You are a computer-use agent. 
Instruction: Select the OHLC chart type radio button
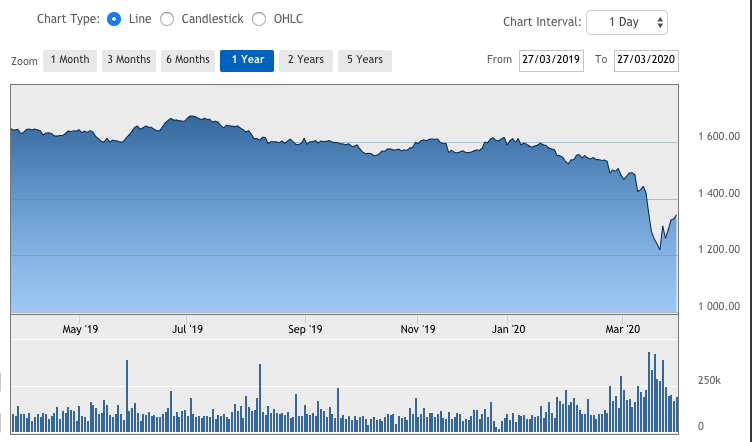259,19
